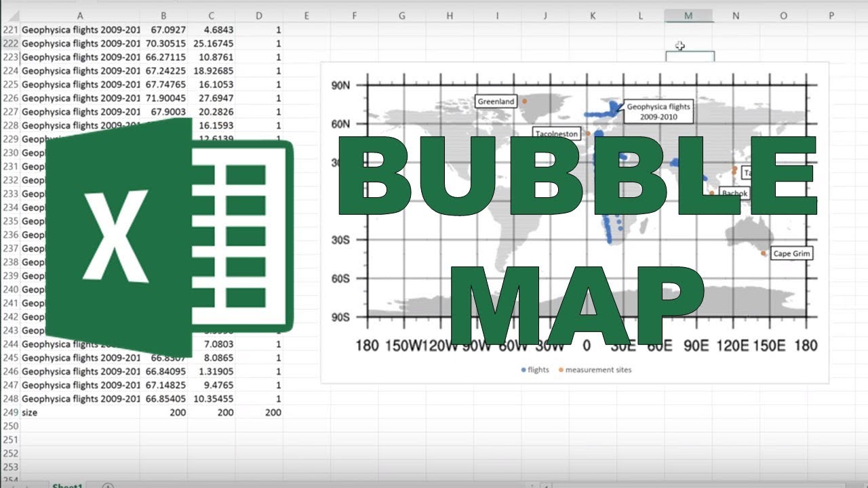Select column D header
Image resolution: width=868 pixels, height=488 pixels.
259,16
